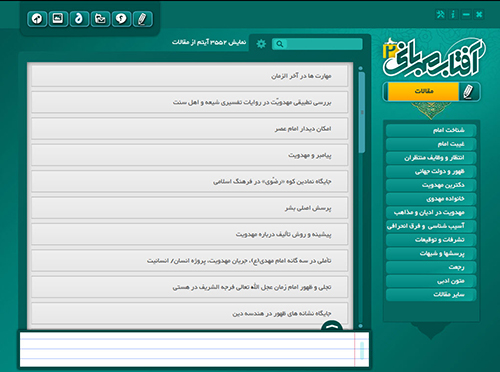The height and width of the screenshot is (372, 500).
Task: Open article مهارت ها در آخر الزمان
Action: click(189, 76)
